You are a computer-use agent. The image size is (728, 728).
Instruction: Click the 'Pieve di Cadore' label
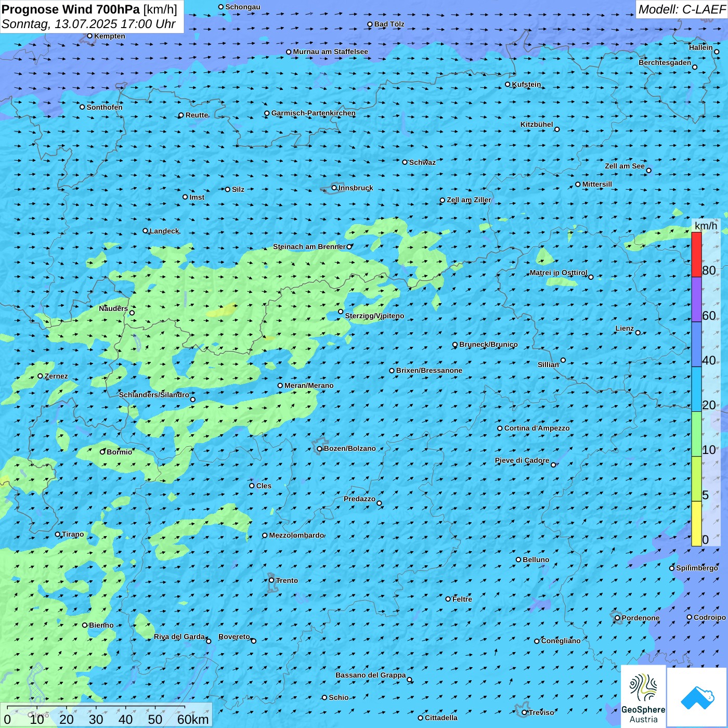(x=522, y=460)
